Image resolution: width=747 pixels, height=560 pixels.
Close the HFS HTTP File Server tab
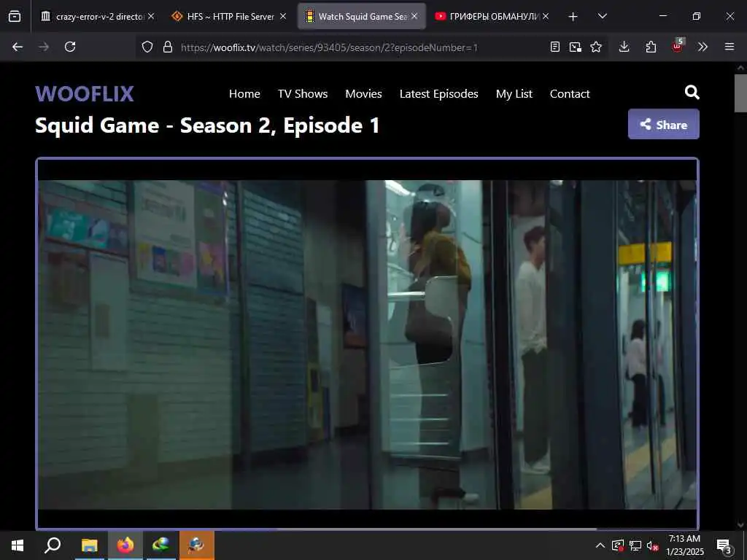[283, 16]
